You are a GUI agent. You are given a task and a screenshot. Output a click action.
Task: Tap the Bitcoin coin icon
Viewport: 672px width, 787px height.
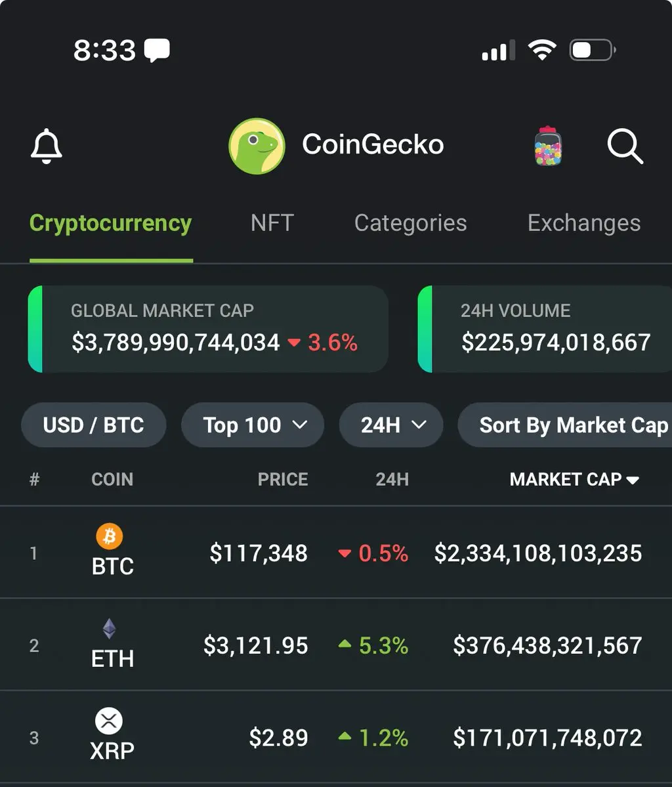tap(110, 536)
